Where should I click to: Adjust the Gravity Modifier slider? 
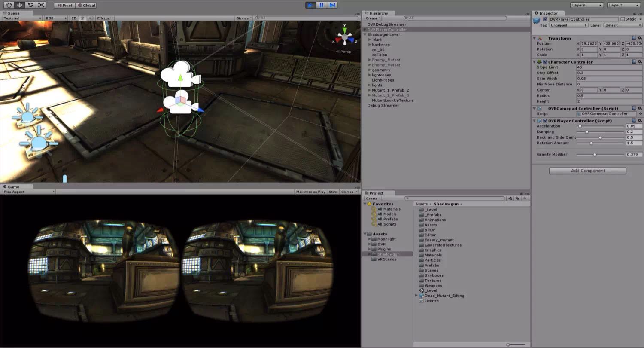point(600,155)
